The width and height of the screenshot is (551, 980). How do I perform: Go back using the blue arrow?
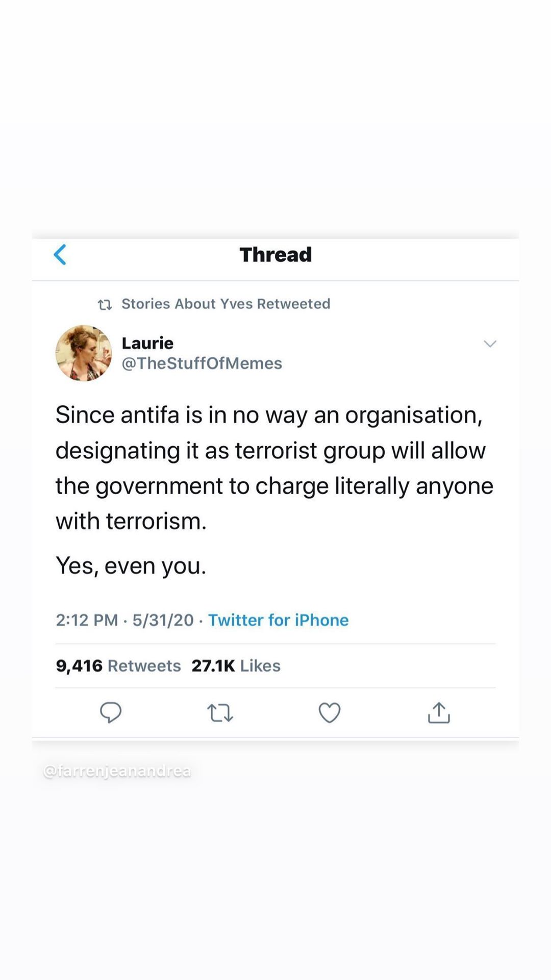coord(60,255)
